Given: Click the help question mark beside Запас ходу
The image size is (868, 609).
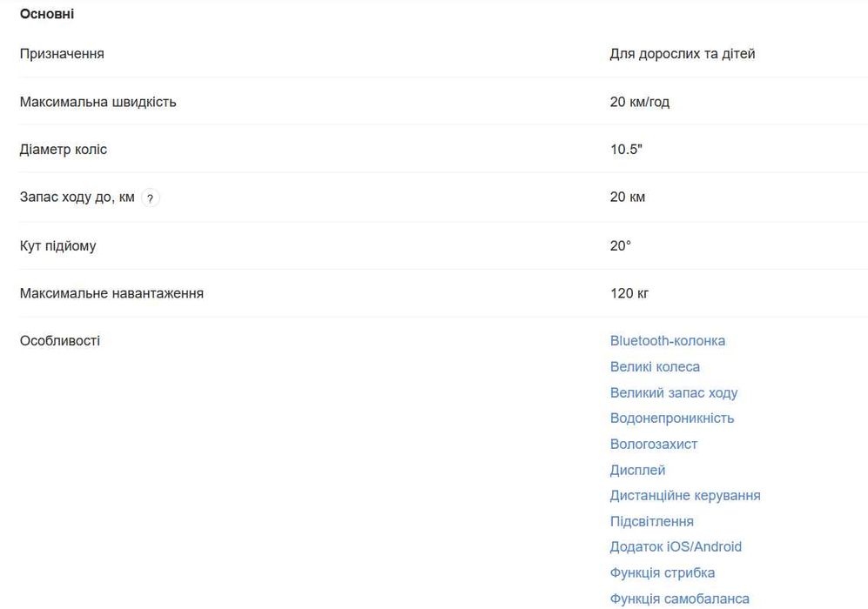Looking at the screenshot, I should tap(150, 198).
